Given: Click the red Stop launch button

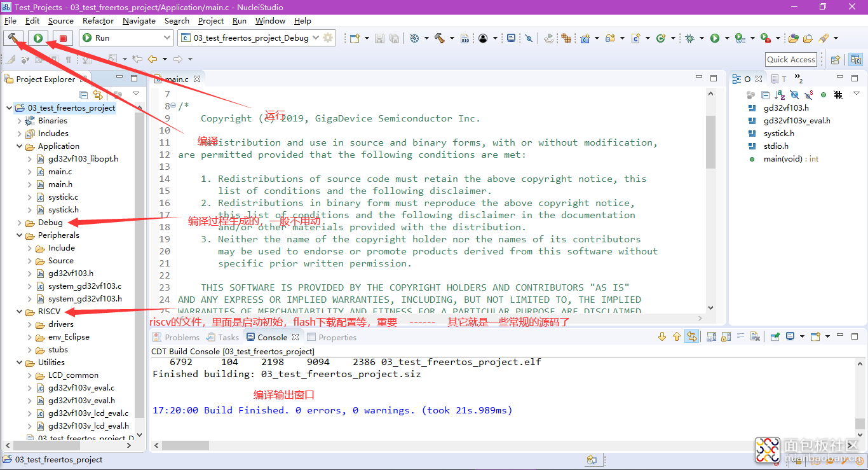Looking at the screenshot, I should [63, 38].
